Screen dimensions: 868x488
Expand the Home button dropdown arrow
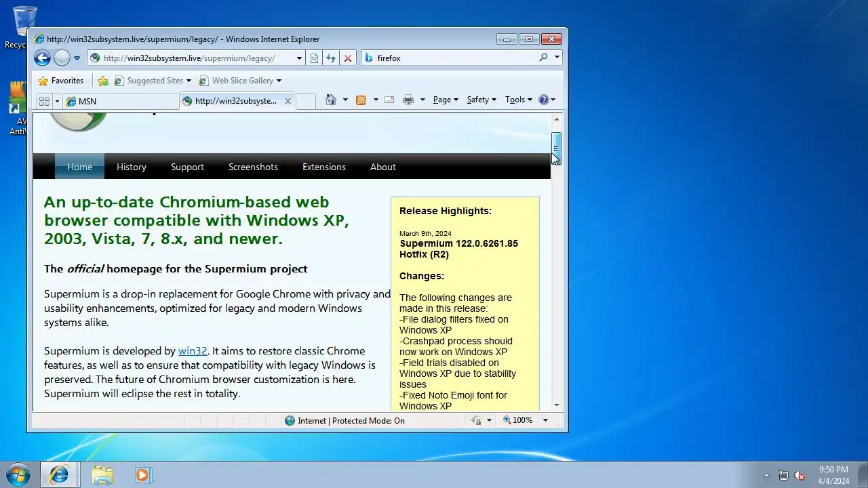point(344,100)
